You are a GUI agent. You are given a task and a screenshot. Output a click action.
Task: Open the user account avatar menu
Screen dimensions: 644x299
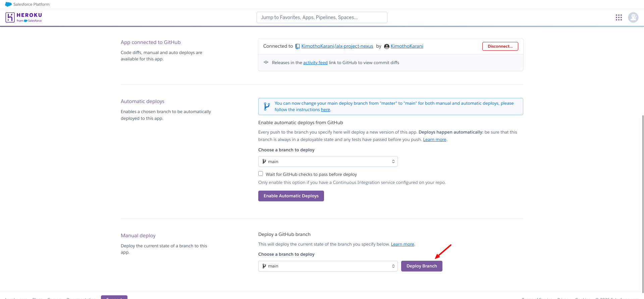(633, 17)
